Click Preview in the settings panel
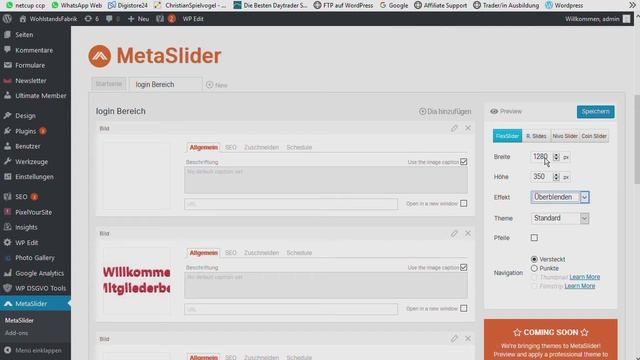The height and width of the screenshot is (360, 640). click(506, 111)
